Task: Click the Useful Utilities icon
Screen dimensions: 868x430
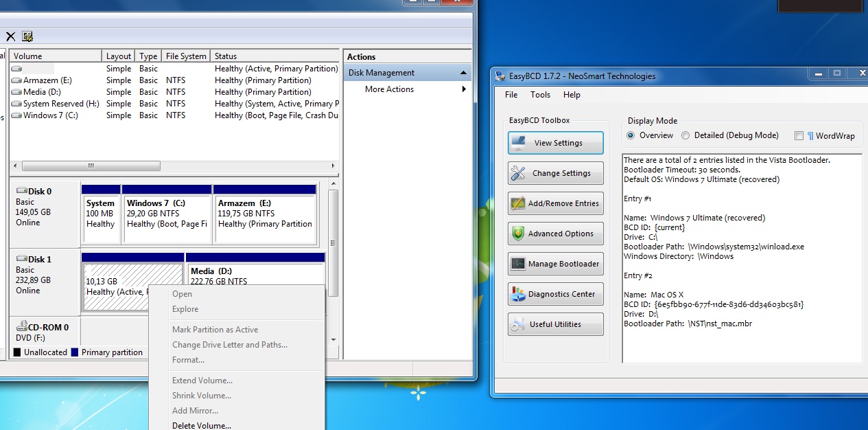Action: 518,324
